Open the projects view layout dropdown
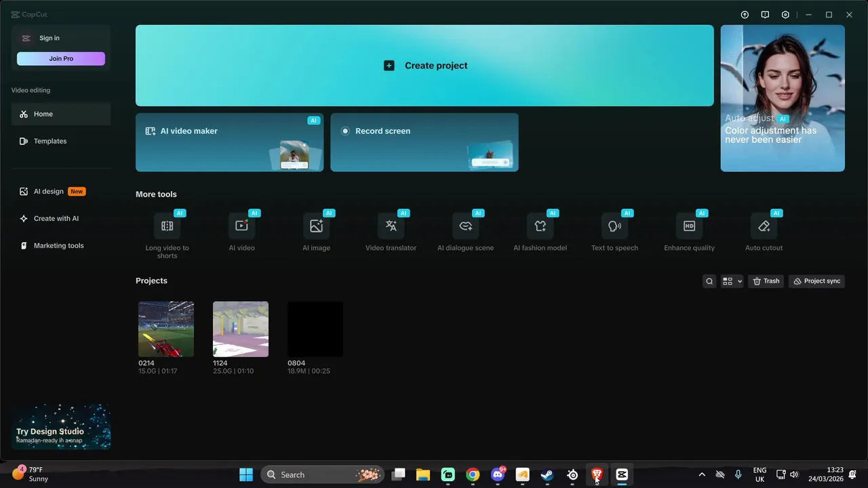 pos(732,281)
